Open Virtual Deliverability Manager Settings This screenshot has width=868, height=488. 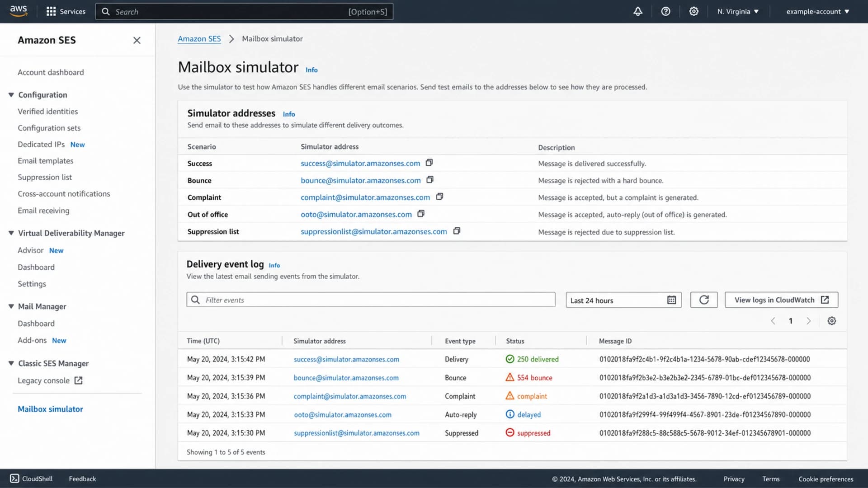(x=32, y=284)
